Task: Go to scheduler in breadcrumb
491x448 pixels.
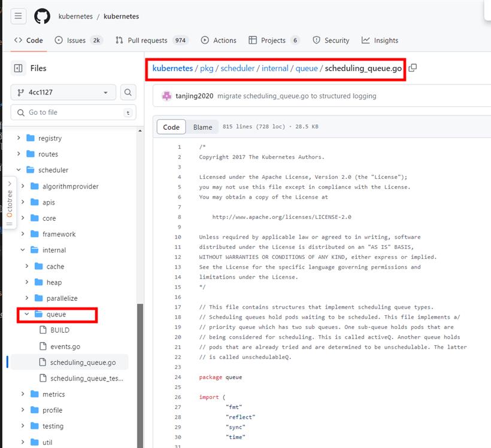Action: click(x=237, y=68)
